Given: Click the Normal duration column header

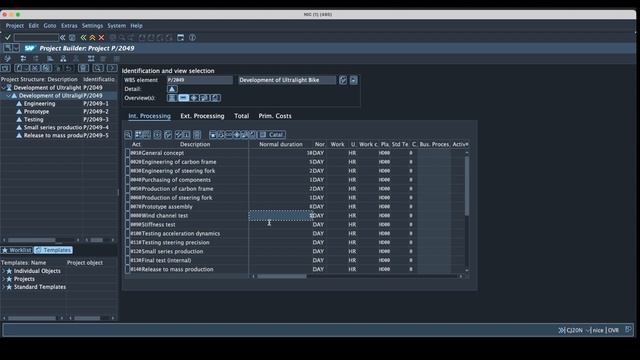Looking at the screenshot, I should coord(281,144).
